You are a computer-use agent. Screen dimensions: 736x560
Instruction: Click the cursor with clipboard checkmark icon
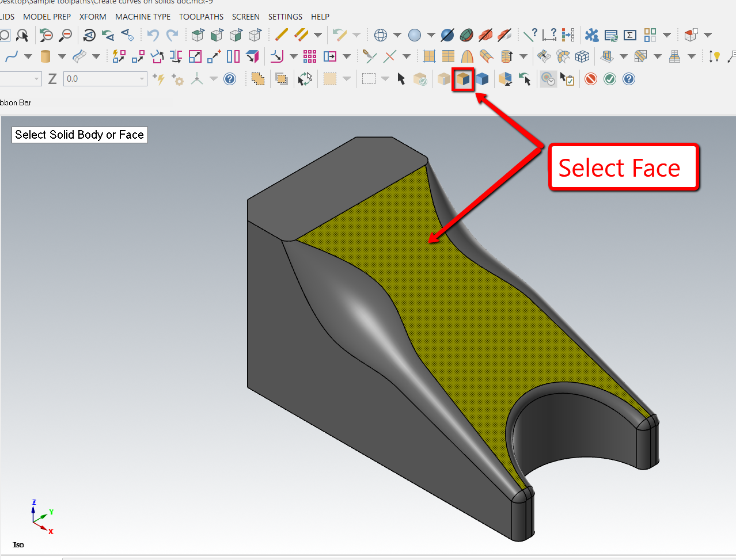point(567,79)
